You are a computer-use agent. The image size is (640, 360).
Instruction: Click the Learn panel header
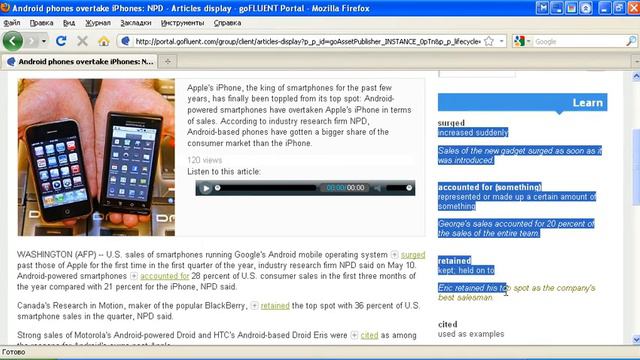coord(522,102)
